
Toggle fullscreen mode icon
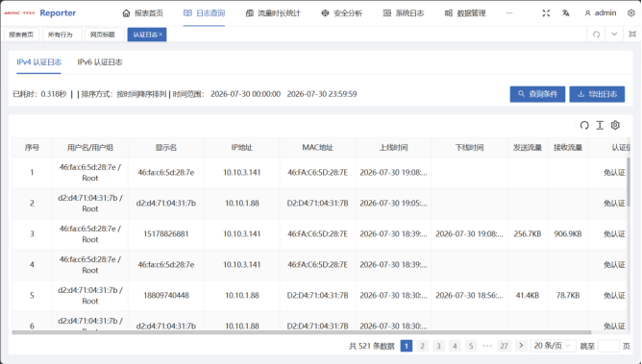click(x=546, y=13)
